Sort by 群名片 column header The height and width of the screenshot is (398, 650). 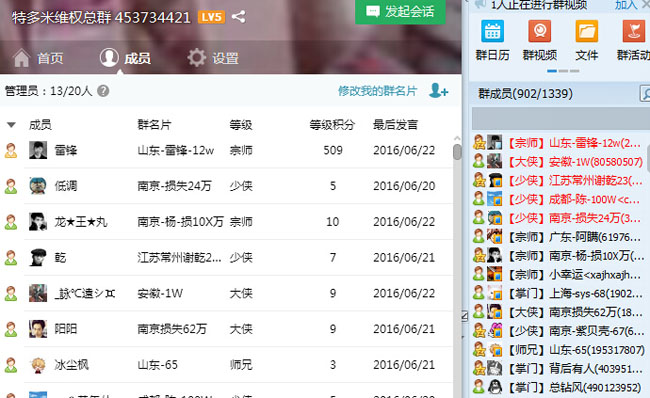point(154,125)
